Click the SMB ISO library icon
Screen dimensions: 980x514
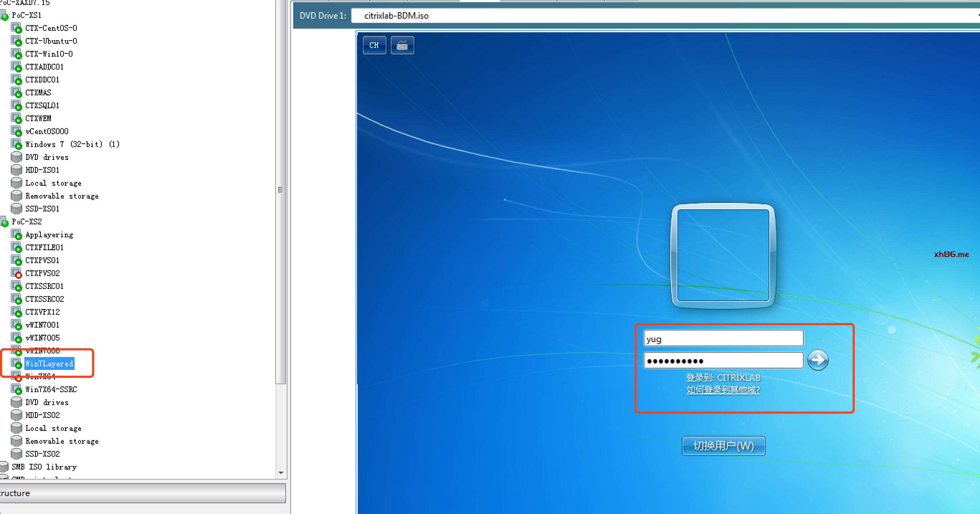click(x=5, y=466)
